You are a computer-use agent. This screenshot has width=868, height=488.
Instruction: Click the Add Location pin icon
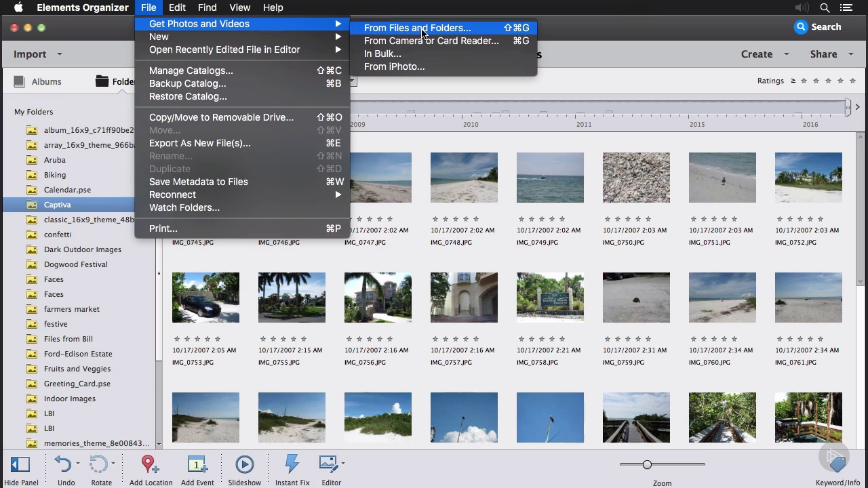[x=149, y=464]
